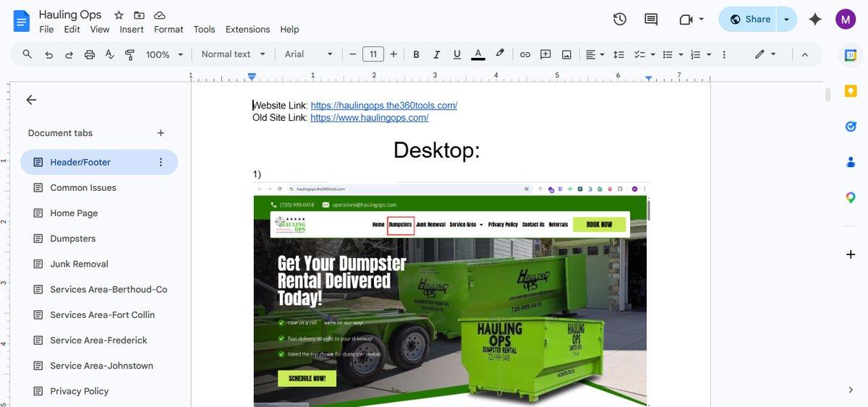Open Header/Footer tab options menu

pos(161,163)
